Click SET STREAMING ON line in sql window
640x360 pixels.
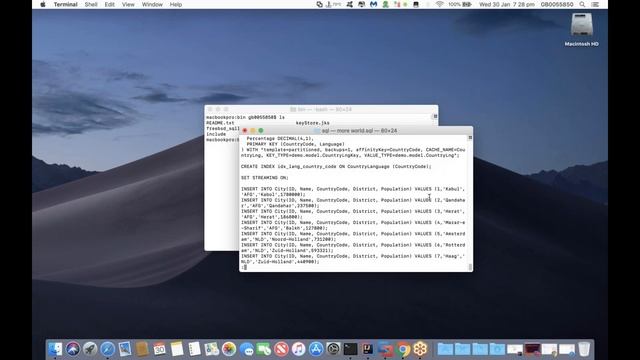point(264,178)
